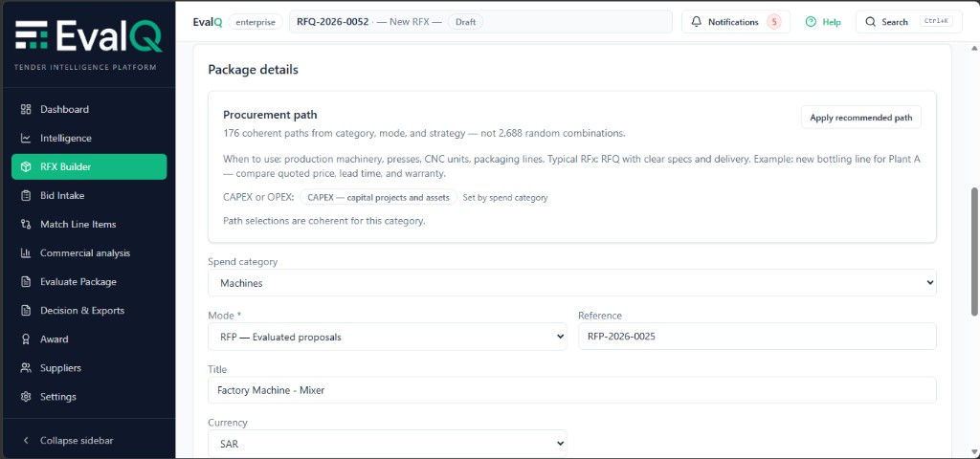Click the scrollbar up arrow

[x=973, y=49]
